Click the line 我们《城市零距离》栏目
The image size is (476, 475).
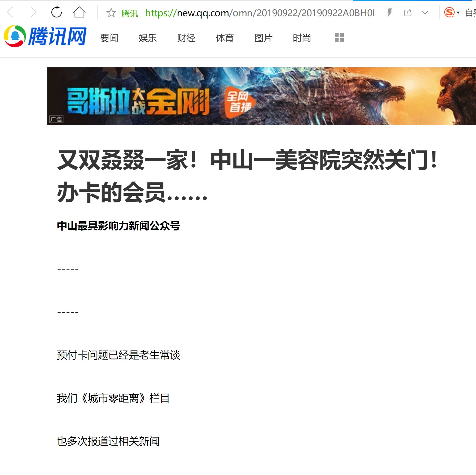(113, 398)
